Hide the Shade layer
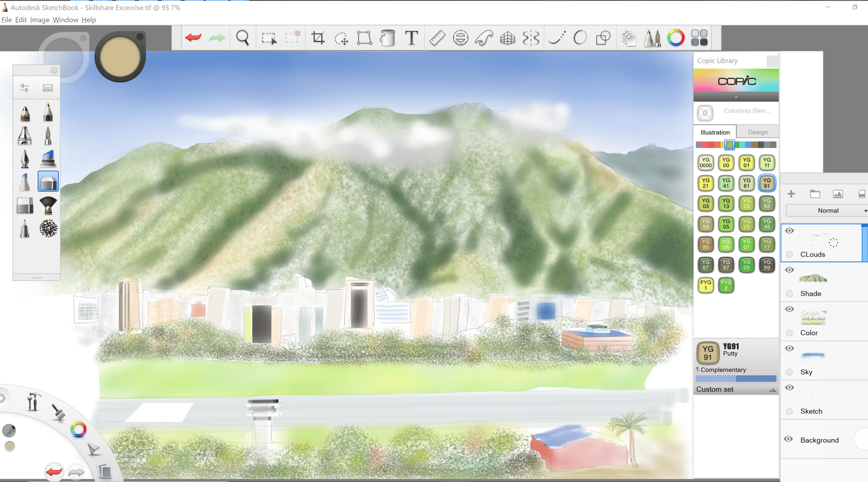The image size is (868, 482). point(789,270)
